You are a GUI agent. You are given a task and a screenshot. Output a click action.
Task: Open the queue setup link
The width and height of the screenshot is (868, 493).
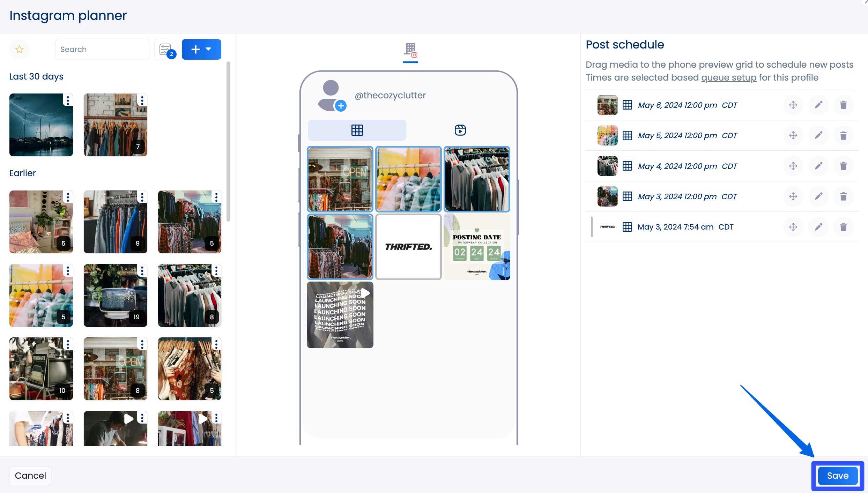coord(728,77)
